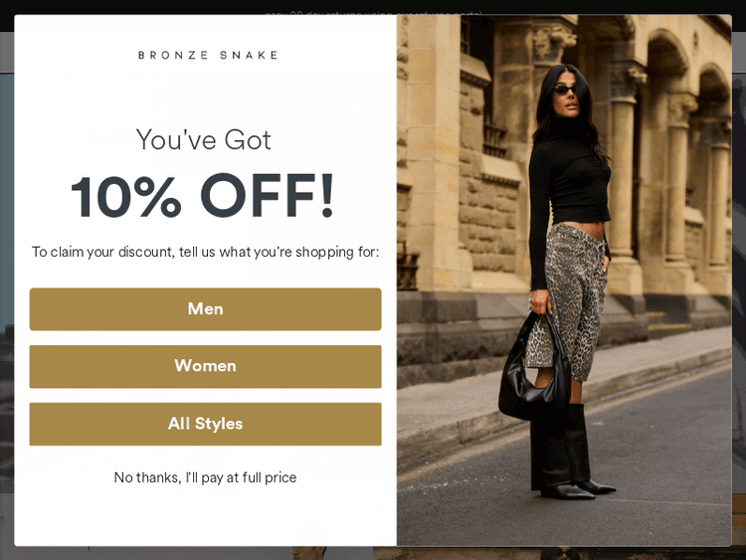Select the Women button
The height and width of the screenshot is (560, 746).
(205, 366)
